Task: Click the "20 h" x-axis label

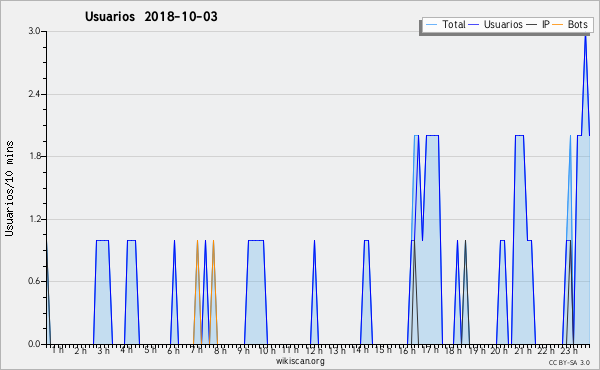Action: (x=499, y=350)
